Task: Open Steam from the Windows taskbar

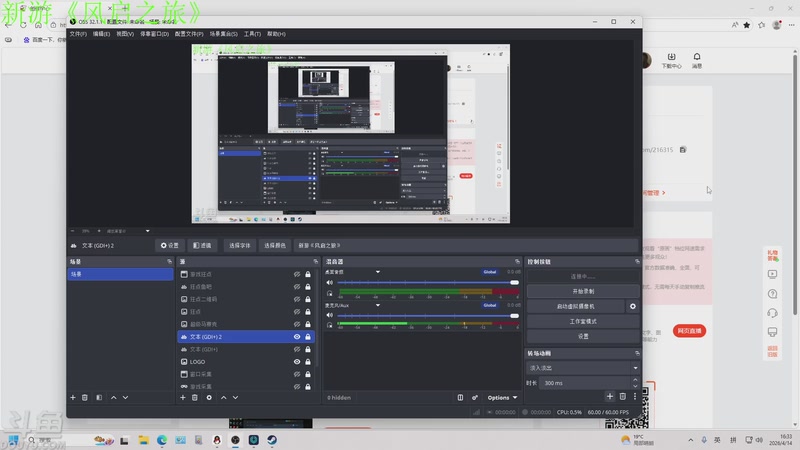Action: click(x=272, y=440)
